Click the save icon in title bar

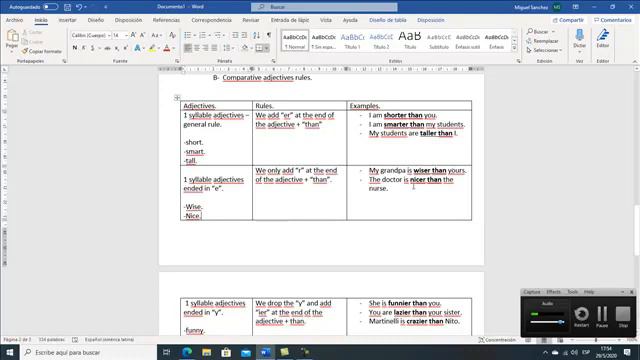click(x=67, y=7)
